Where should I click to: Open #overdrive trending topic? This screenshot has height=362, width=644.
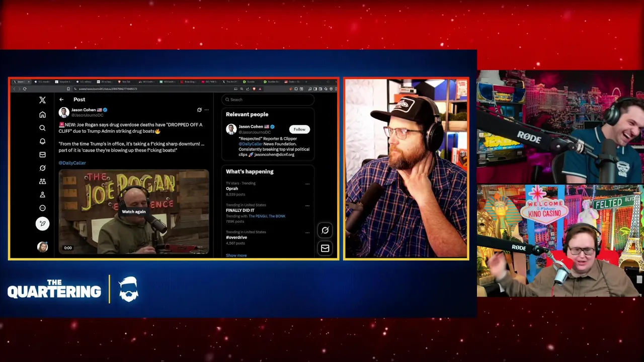pyautogui.click(x=236, y=237)
